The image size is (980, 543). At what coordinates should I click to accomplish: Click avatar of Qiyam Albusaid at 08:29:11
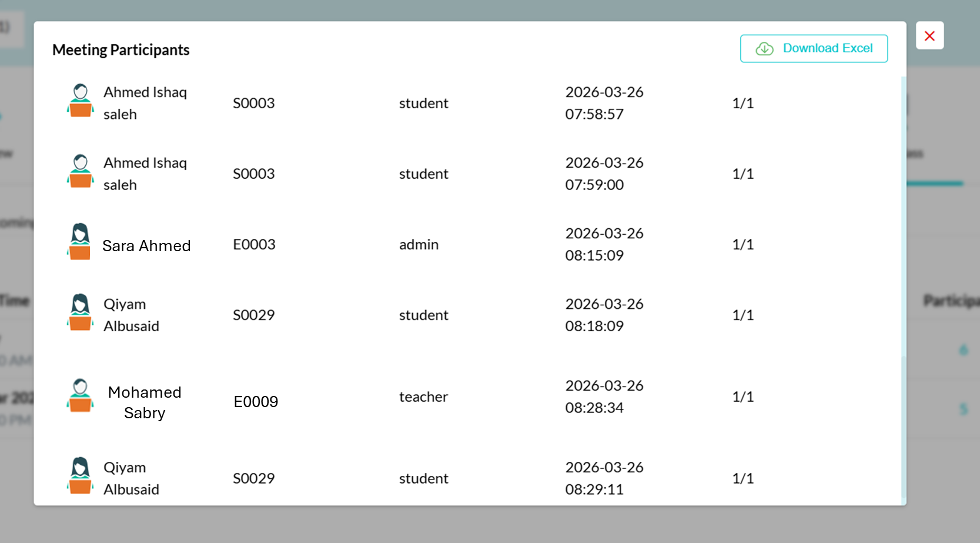click(81, 476)
